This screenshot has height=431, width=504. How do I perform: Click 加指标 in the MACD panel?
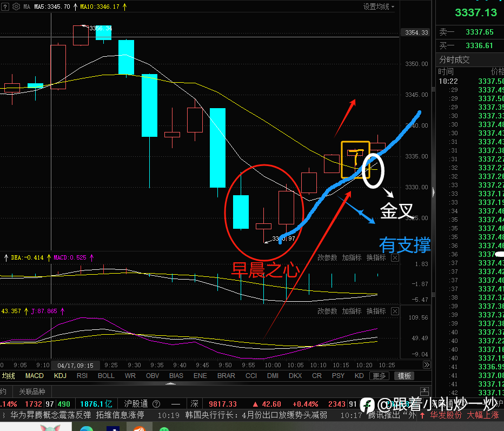(x=352, y=258)
